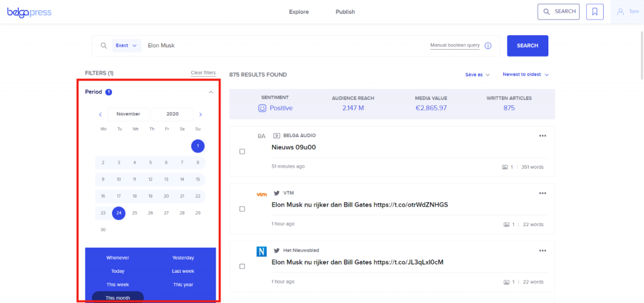Click the 875 written articles value
The image size is (644, 303).
[509, 108]
